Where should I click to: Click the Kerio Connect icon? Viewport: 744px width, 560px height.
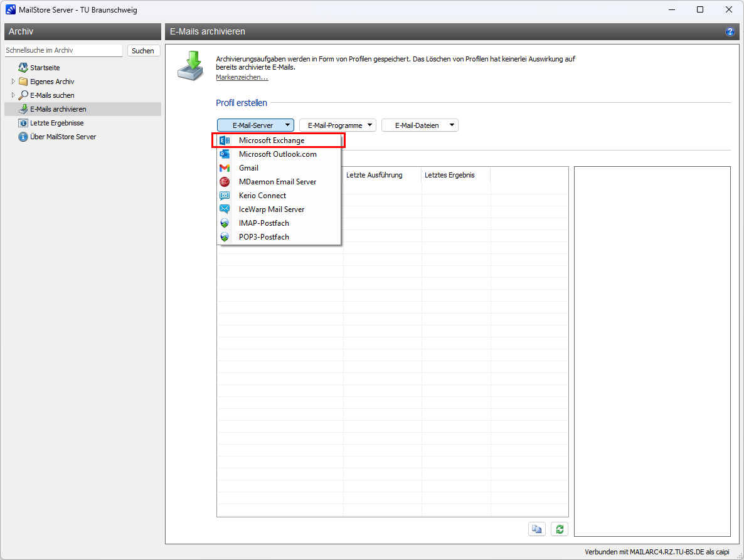pos(225,196)
